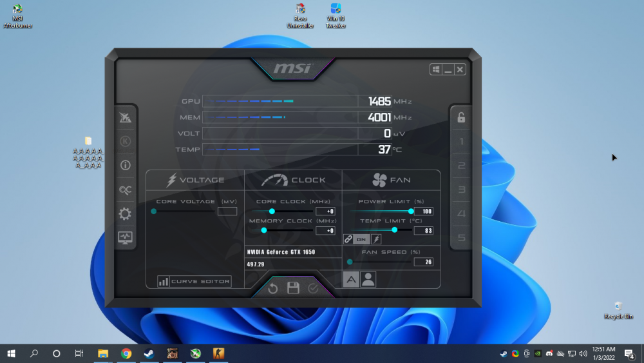644x363 pixels.
Task: Toggle temperature priority lightning icon
Action: 376,239
